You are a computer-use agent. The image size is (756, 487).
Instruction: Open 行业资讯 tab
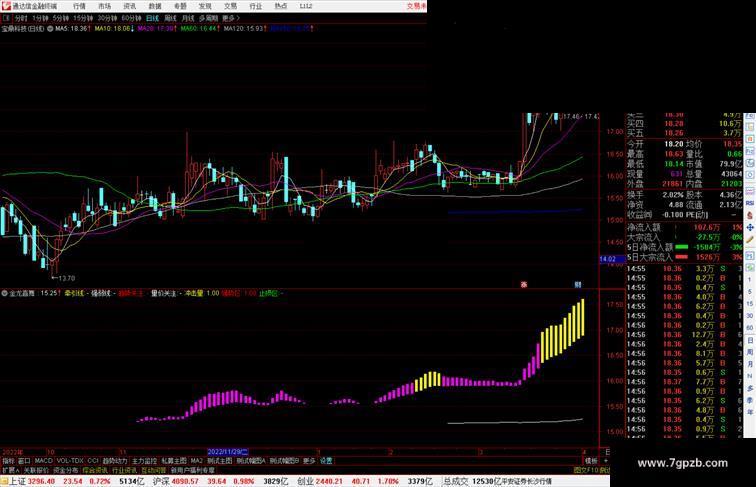(x=125, y=470)
